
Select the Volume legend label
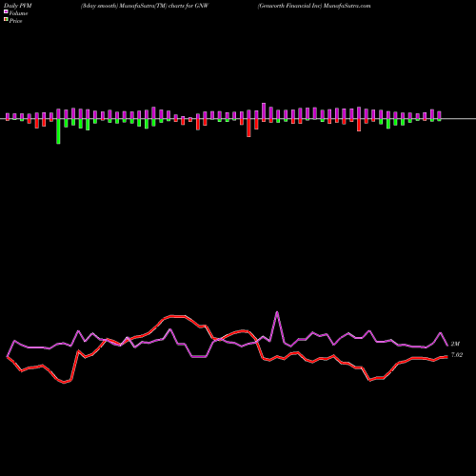(18, 13)
